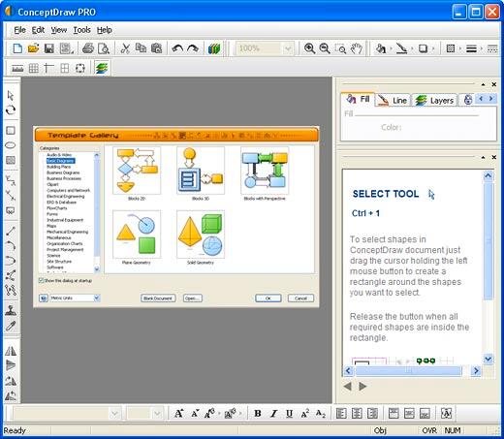Toggle Subscript formatting
The width and height of the screenshot is (504, 439).
click(x=321, y=414)
